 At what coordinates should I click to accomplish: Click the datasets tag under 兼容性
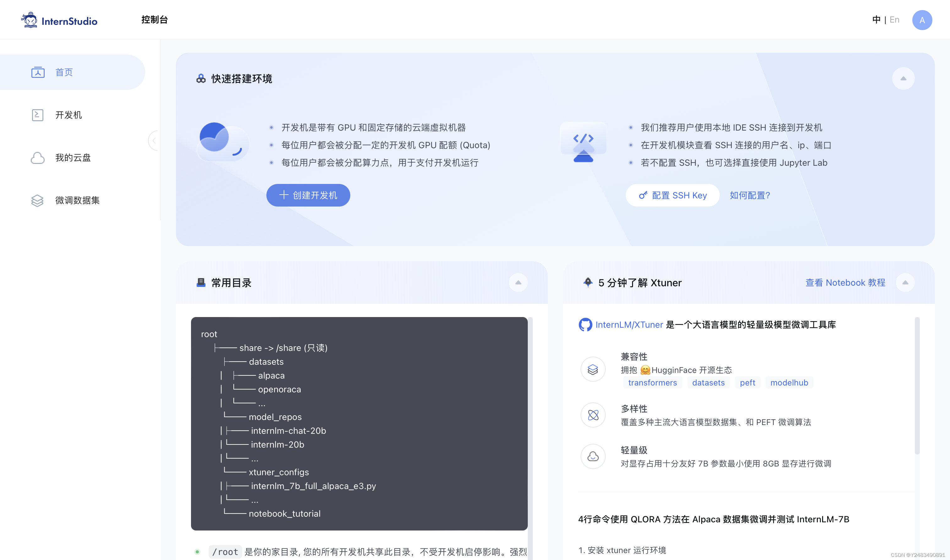click(x=708, y=383)
